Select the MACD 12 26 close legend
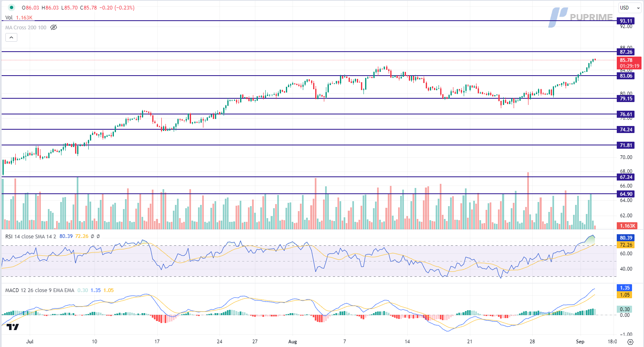 click(40, 290)
